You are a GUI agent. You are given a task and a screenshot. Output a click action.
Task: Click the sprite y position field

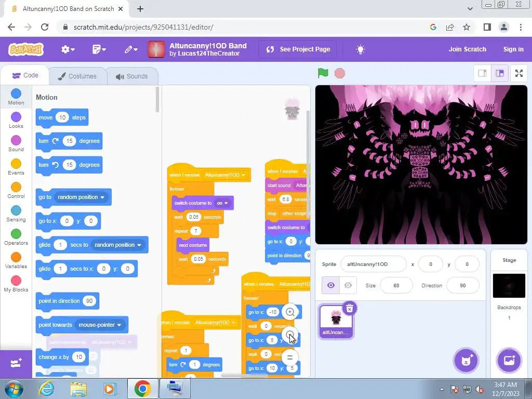tap(467, 264)
